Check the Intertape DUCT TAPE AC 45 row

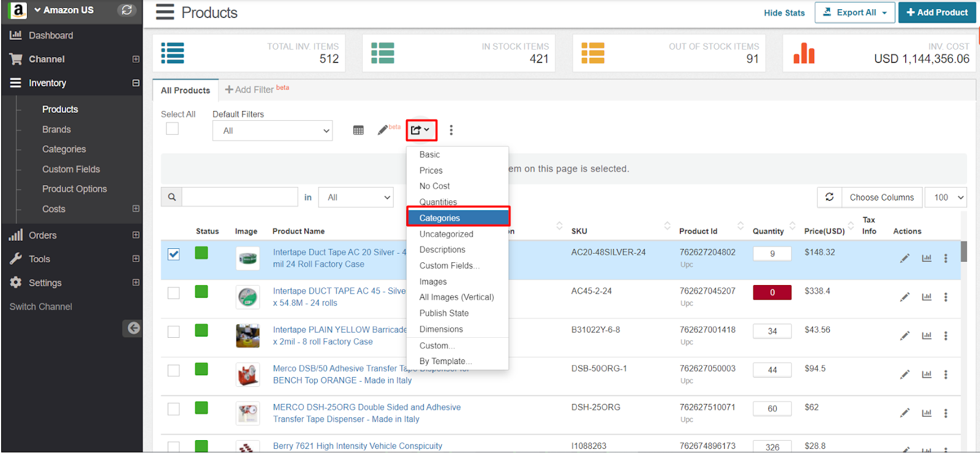coord(174,293)
